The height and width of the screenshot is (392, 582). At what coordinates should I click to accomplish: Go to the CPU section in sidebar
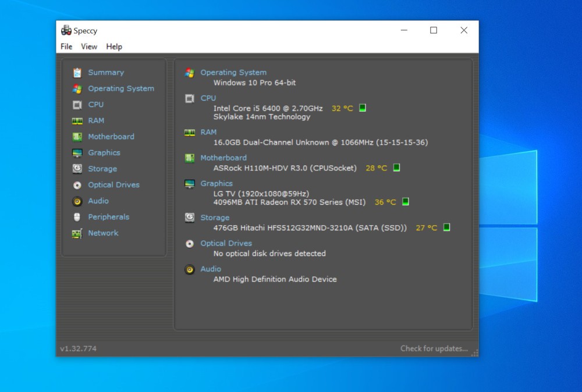pyautogui.click(x=96, y=105)
